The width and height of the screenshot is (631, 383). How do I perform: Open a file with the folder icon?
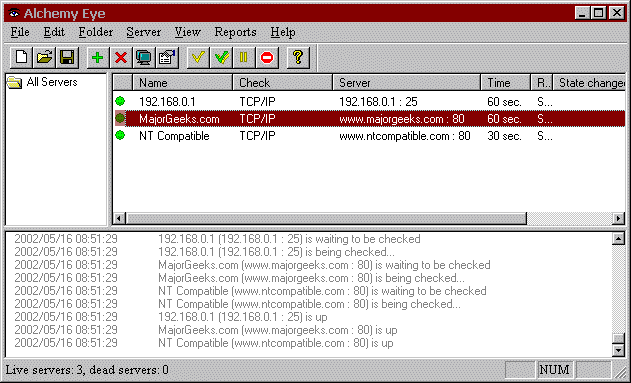(44, 58)
